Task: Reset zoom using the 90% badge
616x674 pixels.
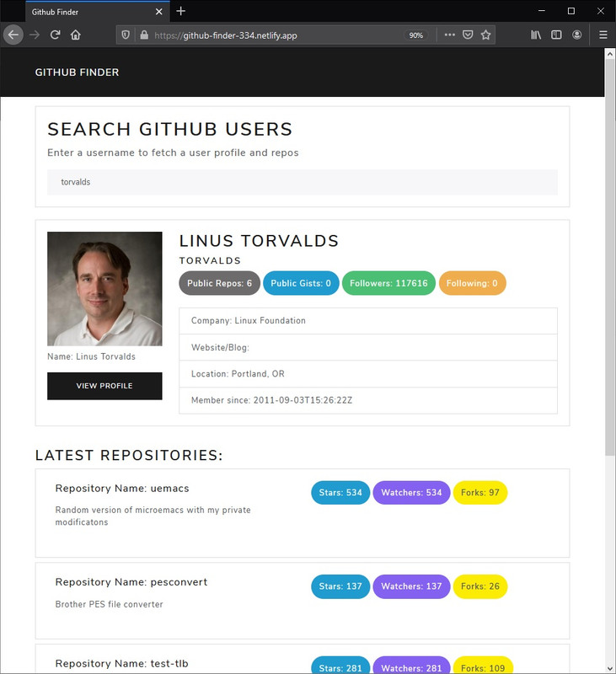Action: (415, 35)
